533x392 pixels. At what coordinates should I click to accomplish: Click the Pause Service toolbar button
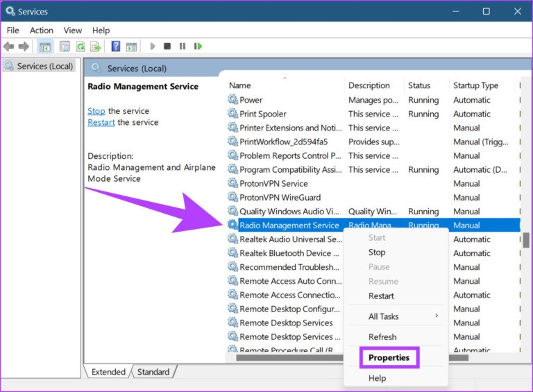(x=183, y=46)
